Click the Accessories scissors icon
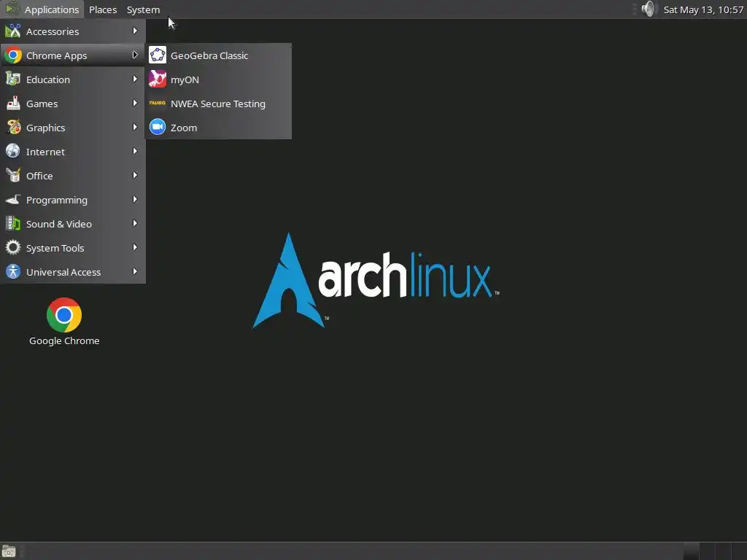This screenshot has height=560, width=747. [13, 31]
